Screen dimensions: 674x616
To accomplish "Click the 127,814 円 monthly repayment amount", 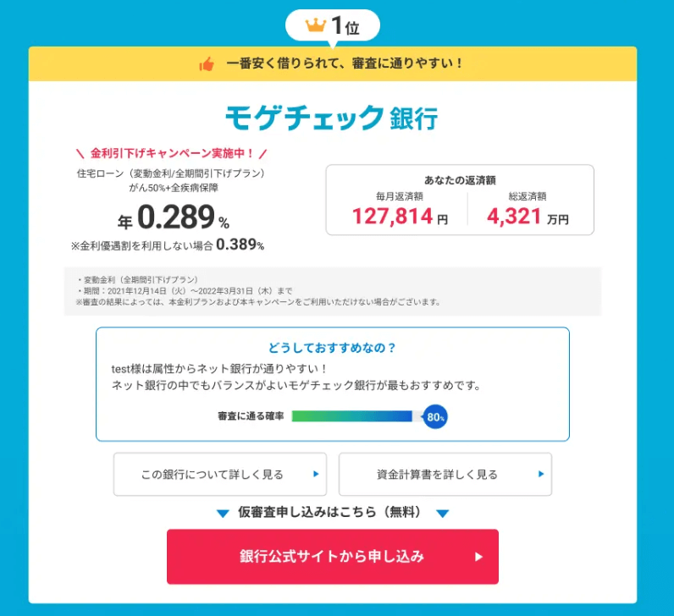I will (401, 216).
